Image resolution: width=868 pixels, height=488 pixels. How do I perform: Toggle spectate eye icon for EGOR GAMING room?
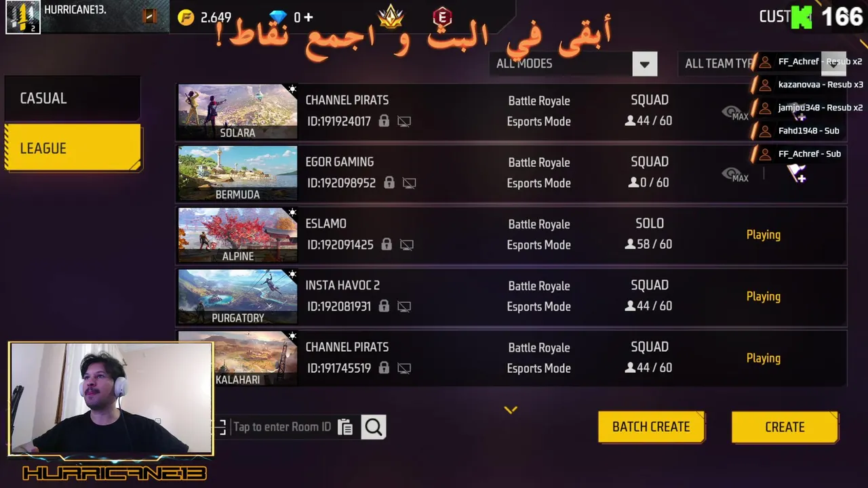(x=734, y=174)
